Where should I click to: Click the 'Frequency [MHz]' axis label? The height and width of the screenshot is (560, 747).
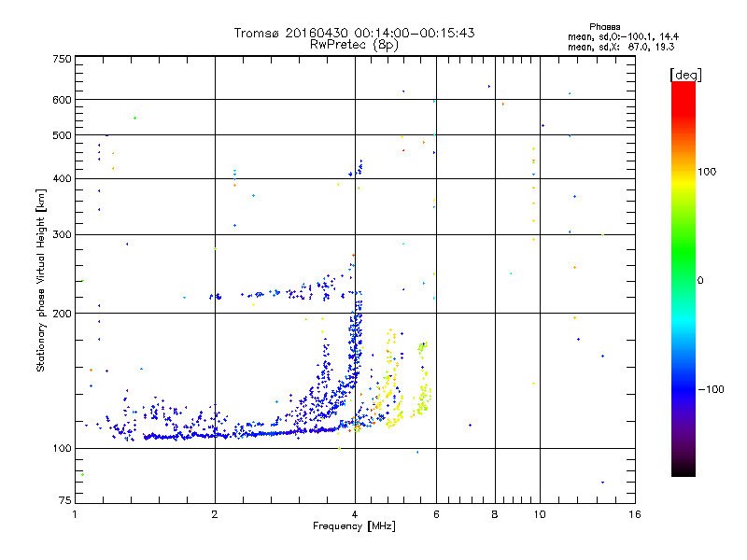click(354, 526)
